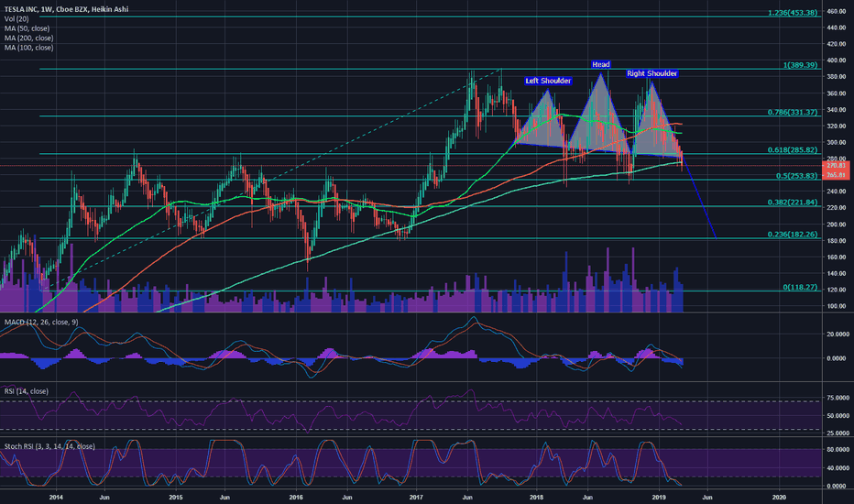
Task: Click the 460.00 price axis value
Action: [836, 11]
